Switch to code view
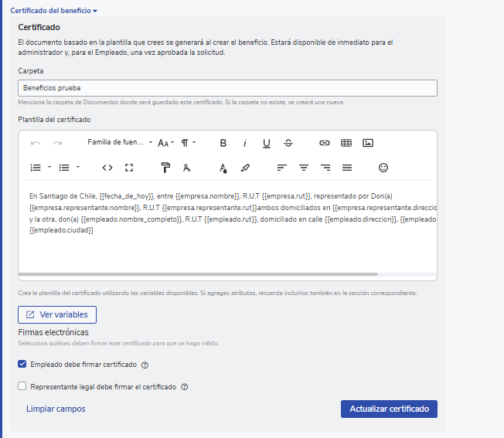504x438 pixels. pyautogui.click(x=107, y=167)
